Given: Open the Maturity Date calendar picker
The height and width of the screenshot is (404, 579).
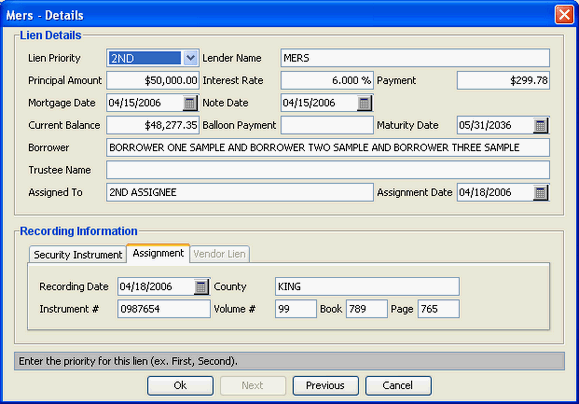Looking at the screenshot, I should (x=540, y=126).
